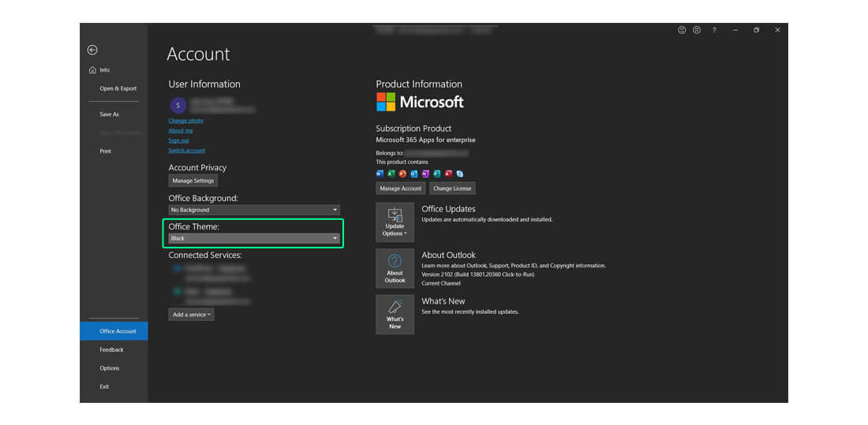Click the Version 2102 build text
868x425 pixels.
pyautogui.click(x=477, y=274)
